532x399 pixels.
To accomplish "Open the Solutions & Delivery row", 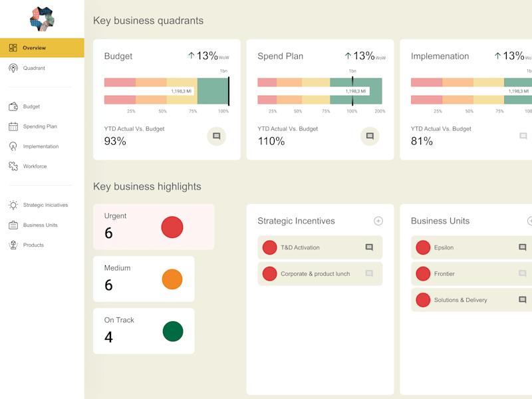I will coord(471,300).
